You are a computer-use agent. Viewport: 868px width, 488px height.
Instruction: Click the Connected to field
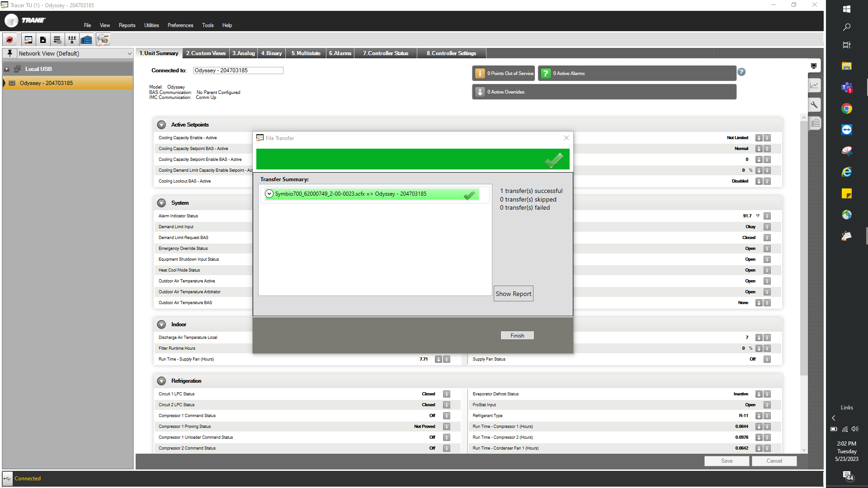point(238,70)
